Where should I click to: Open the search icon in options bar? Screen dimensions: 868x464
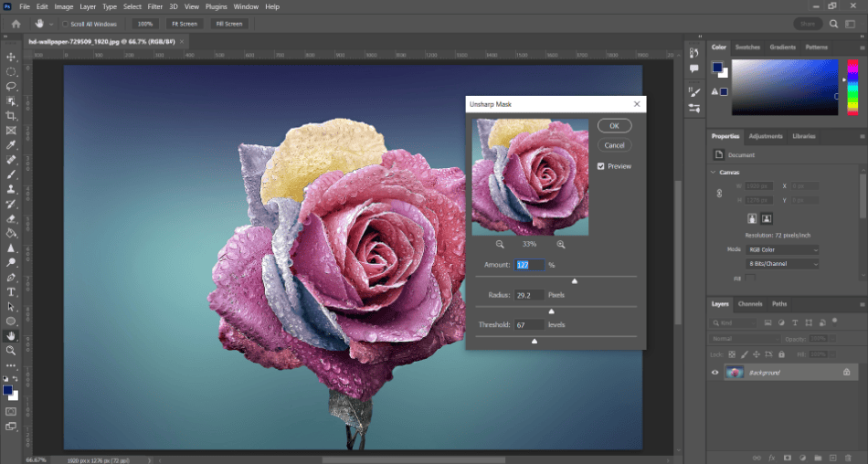(833, 24)
